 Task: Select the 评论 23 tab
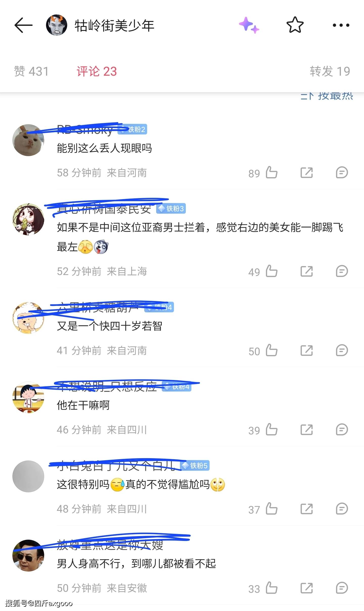(x=97, y=71)
